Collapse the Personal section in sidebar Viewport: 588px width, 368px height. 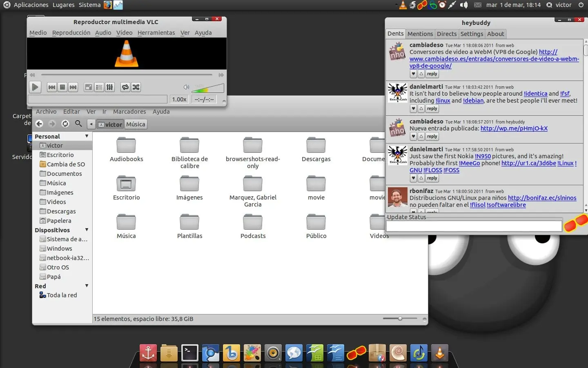(87, 136)
